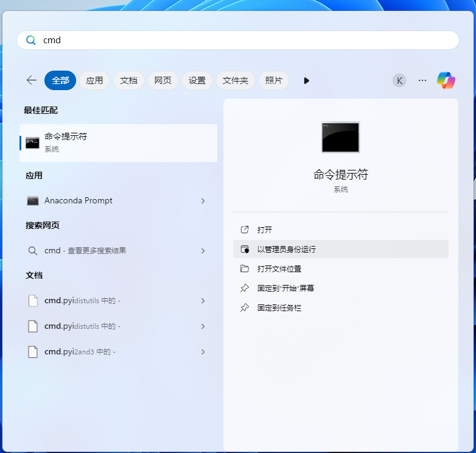Screen dimensions: 476x453
Task: Click the folder icon for 打开文件位置
Action: pos(245,269)
